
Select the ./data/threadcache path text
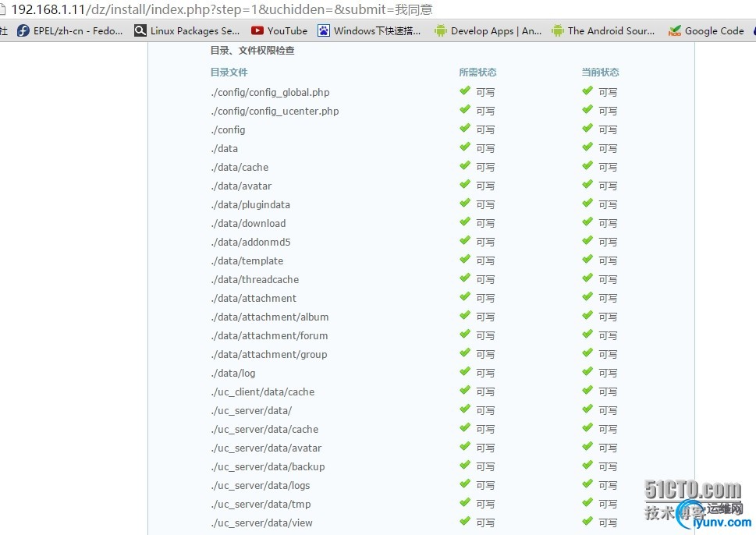point(254,279)
